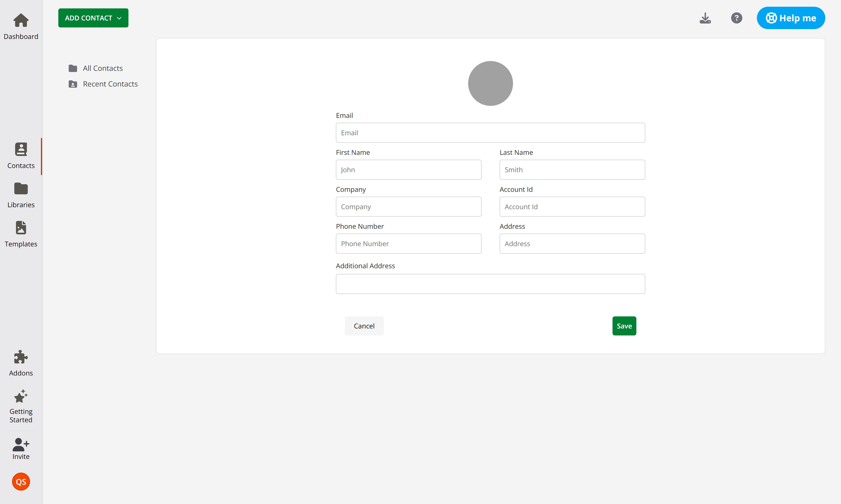Viewport: 841px width, 504px height.
Task: Expand the ADD CONTACT dropdown
Action: pos(93,18)
